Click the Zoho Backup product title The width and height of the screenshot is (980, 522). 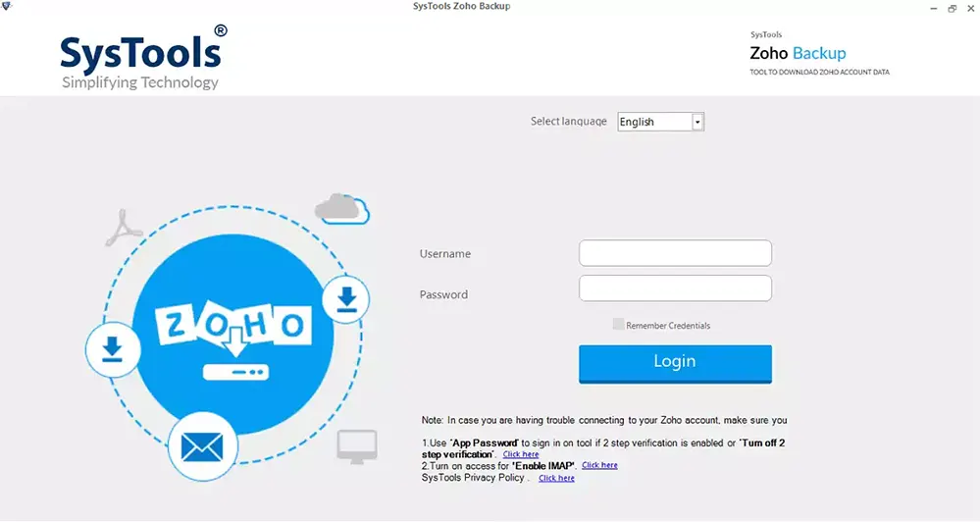click(x=799, y=53)
